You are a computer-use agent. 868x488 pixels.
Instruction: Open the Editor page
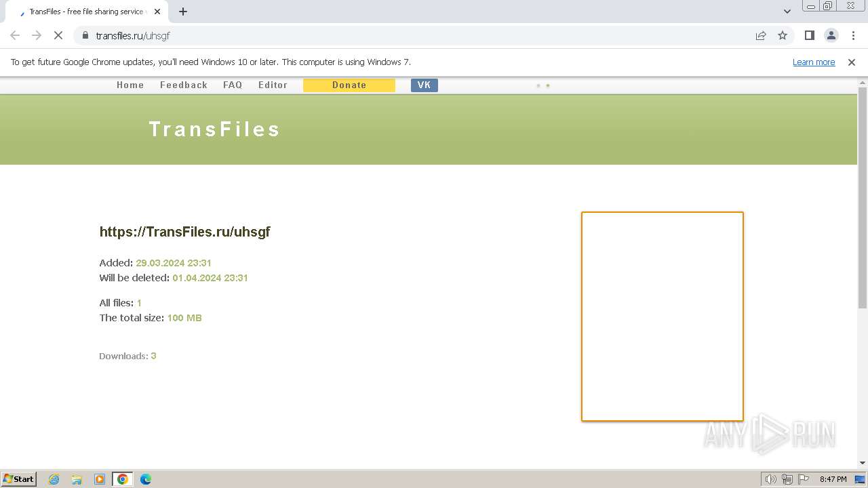click(273, 85)
